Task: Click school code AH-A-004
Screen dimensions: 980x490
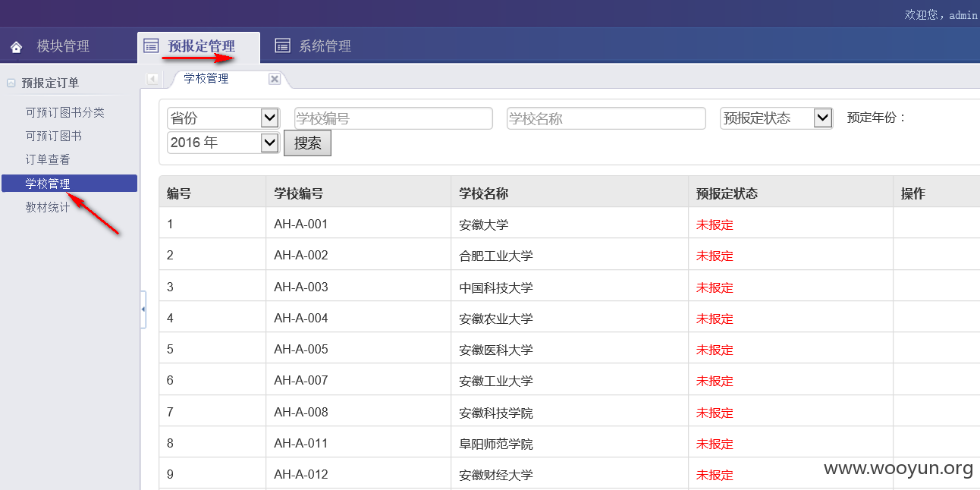Action: point(301,318)
